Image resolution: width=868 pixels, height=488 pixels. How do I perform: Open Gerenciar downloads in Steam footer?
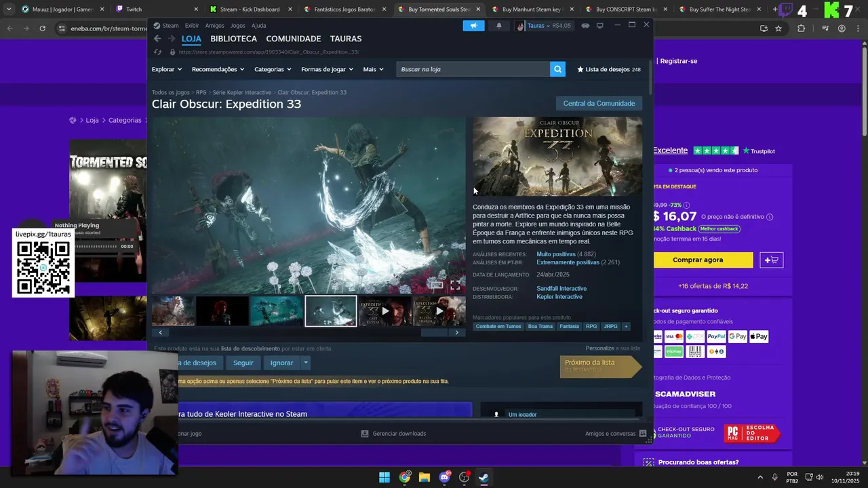pos(393,434)
